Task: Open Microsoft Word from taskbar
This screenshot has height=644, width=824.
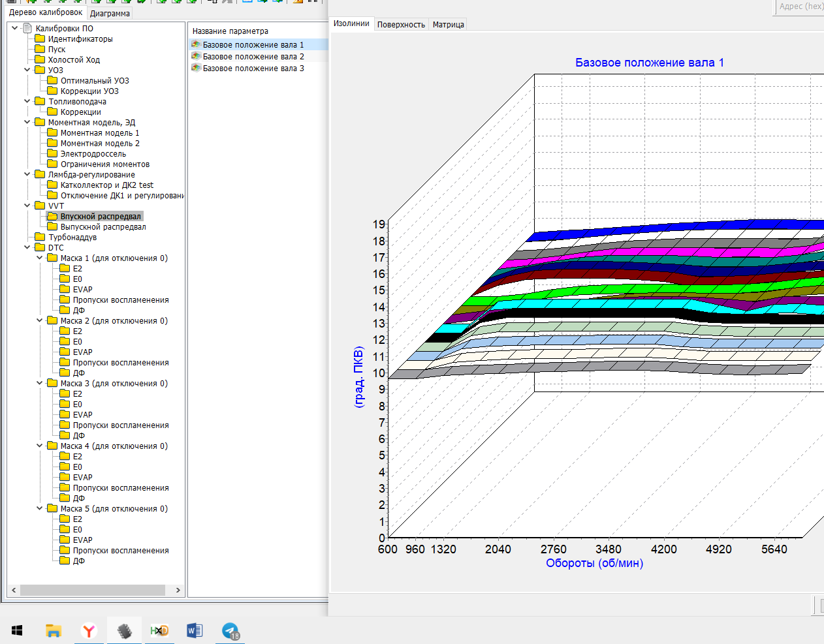Action: [x=195, y=630]
